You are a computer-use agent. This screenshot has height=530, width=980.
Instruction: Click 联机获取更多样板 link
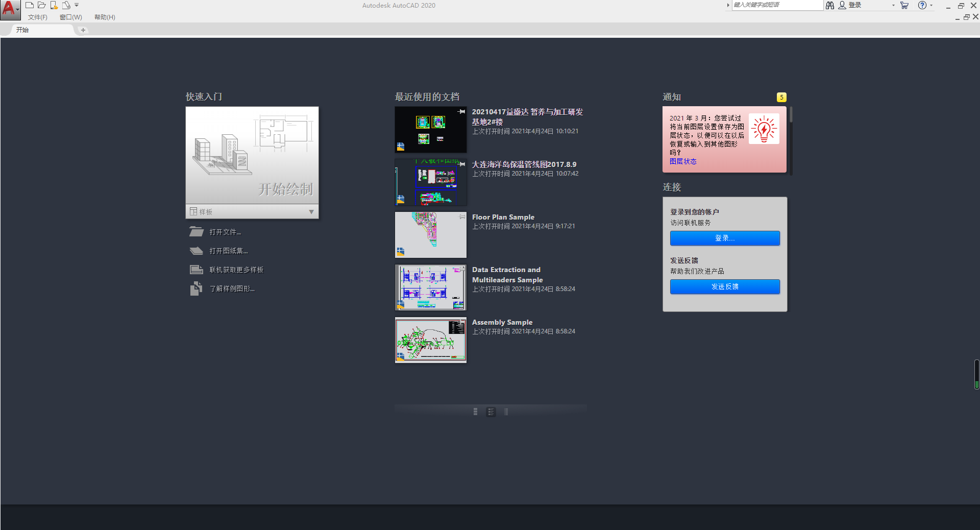point(236,270)
